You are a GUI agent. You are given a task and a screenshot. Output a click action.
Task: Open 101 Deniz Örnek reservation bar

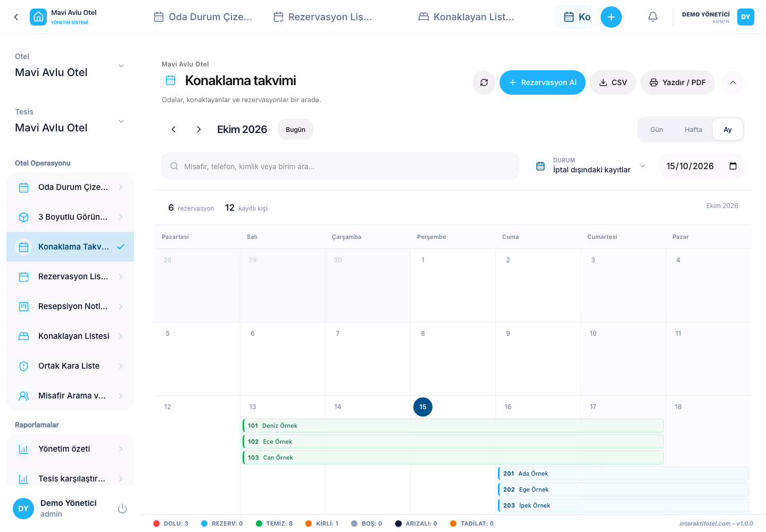coord(453,426)
